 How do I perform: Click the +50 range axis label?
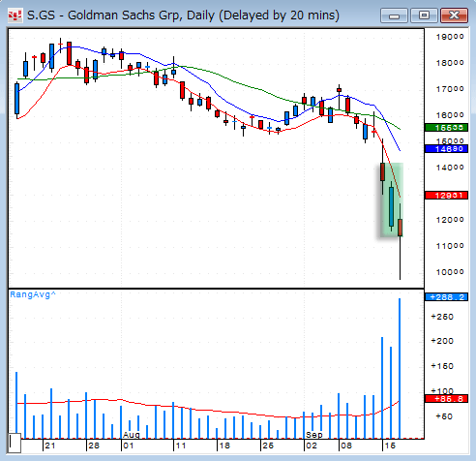coord(444,416)
